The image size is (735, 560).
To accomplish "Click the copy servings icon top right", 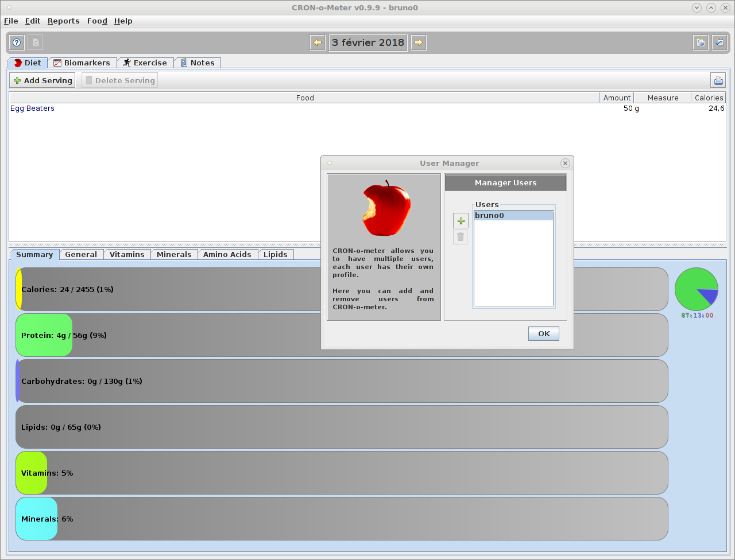I will [x=701, y=42].
